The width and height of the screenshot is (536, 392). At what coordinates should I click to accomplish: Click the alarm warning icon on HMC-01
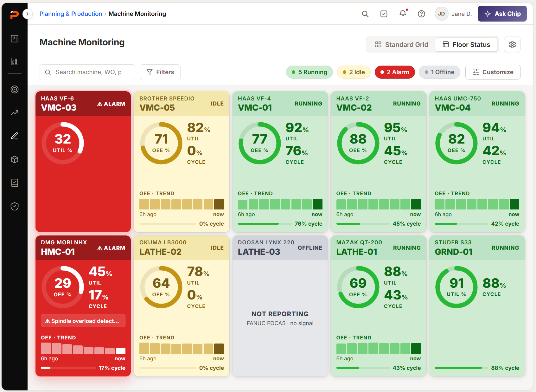click(100, 248)
